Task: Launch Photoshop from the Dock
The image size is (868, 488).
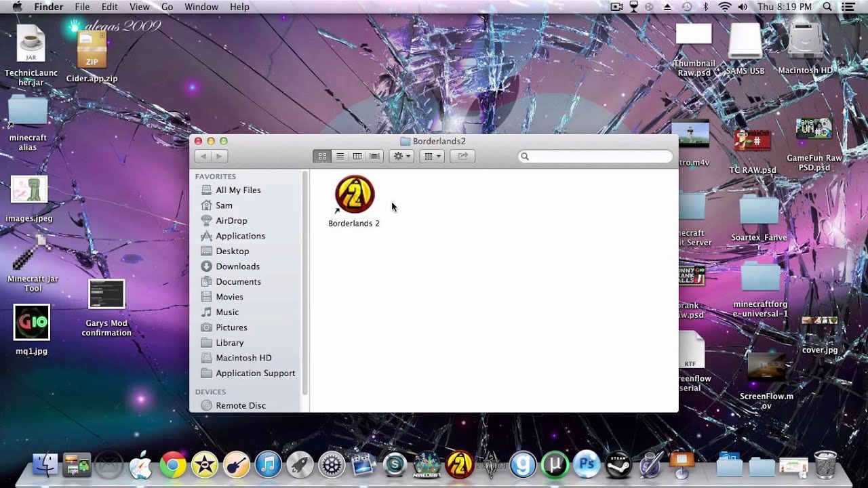Action: [587, 465]
